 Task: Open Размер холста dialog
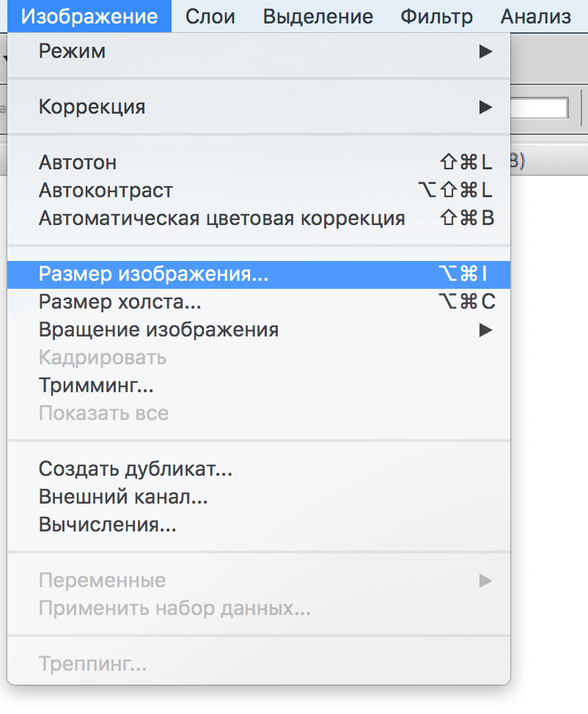(259, 302)
